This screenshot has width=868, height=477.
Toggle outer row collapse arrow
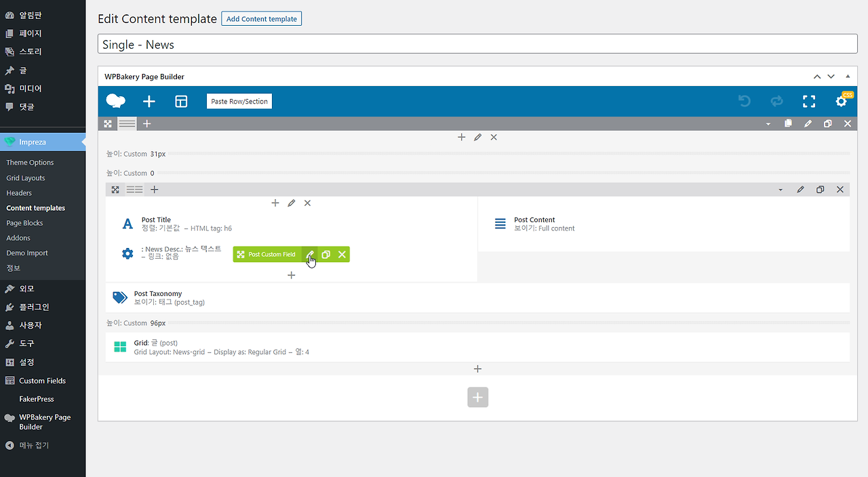pyautogui.click(x=768, y=124)
